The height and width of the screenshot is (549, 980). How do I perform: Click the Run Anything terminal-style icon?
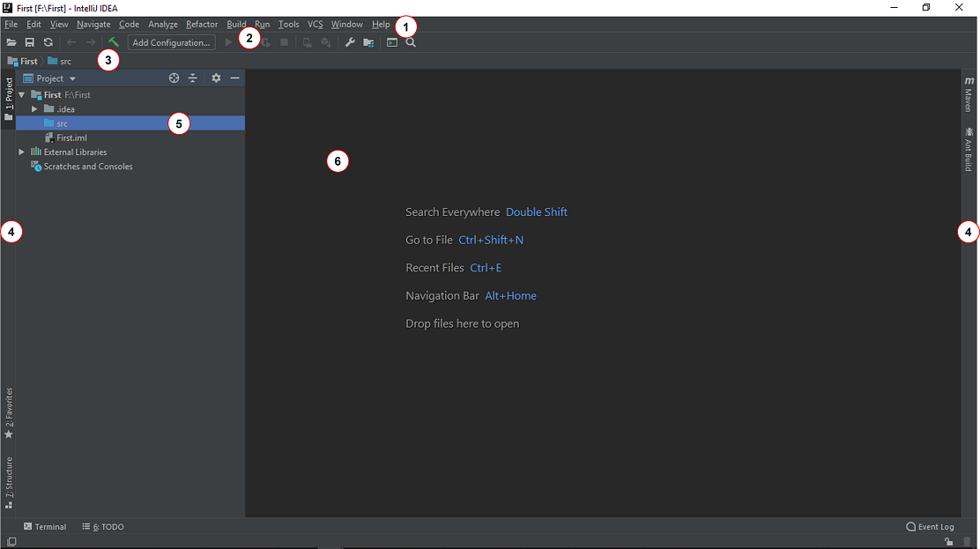pyautogui.click(x=392, y=42)
